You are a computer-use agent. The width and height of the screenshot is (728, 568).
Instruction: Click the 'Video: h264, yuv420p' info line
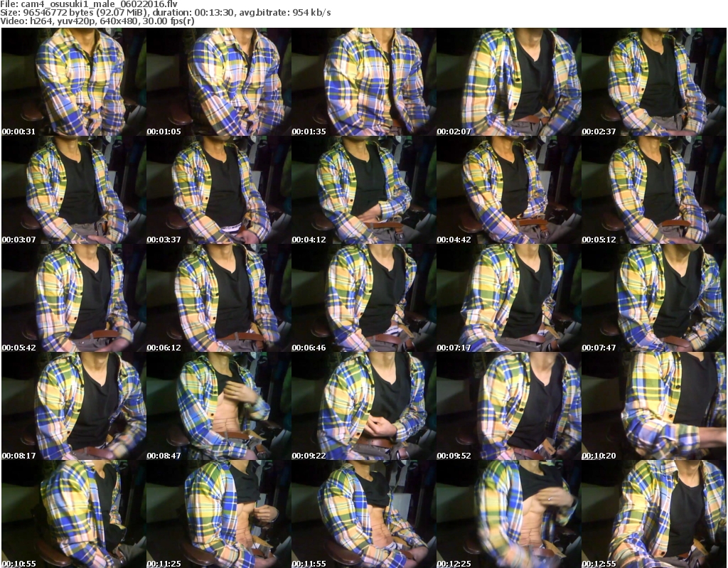tap(97, 21)
